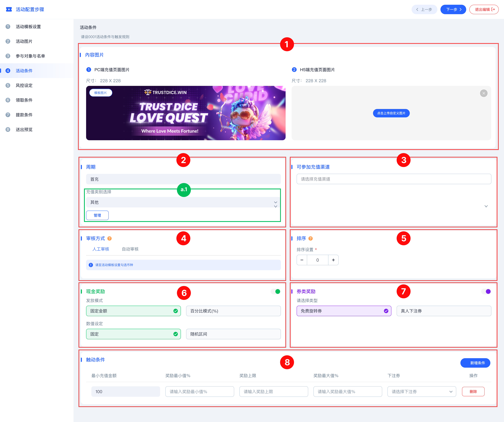The image size is (504, 422).
Task: Click the 审核方式 help question icon
Action: coord(109,238)
